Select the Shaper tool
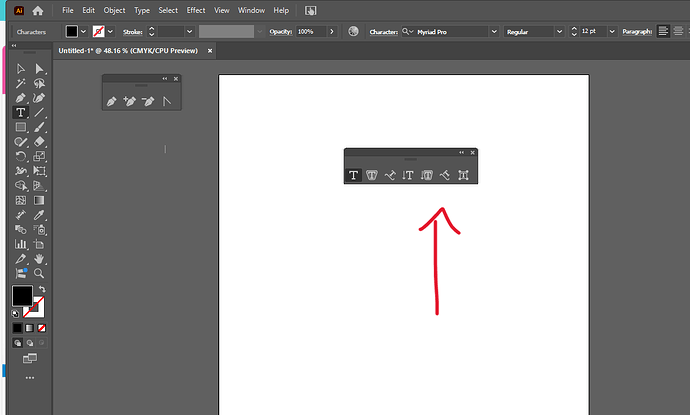Viewport: 690px width, 415px height. click(x=20, y=142)
